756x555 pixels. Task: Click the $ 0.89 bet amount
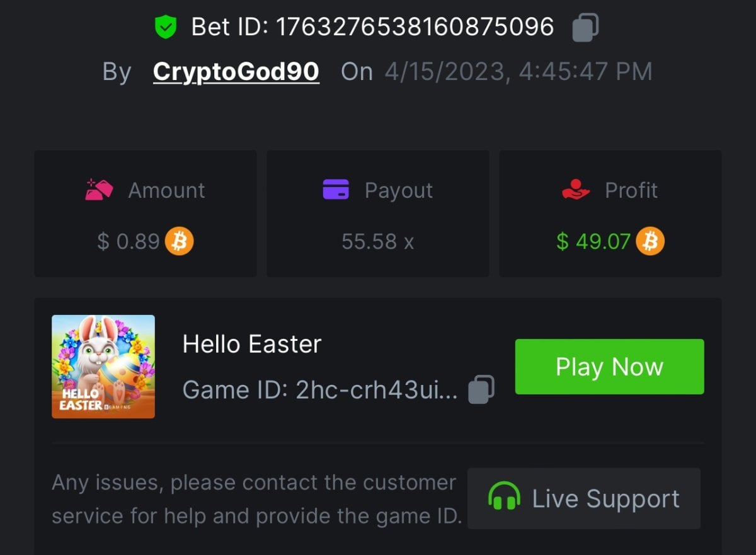tap(129, 241)
